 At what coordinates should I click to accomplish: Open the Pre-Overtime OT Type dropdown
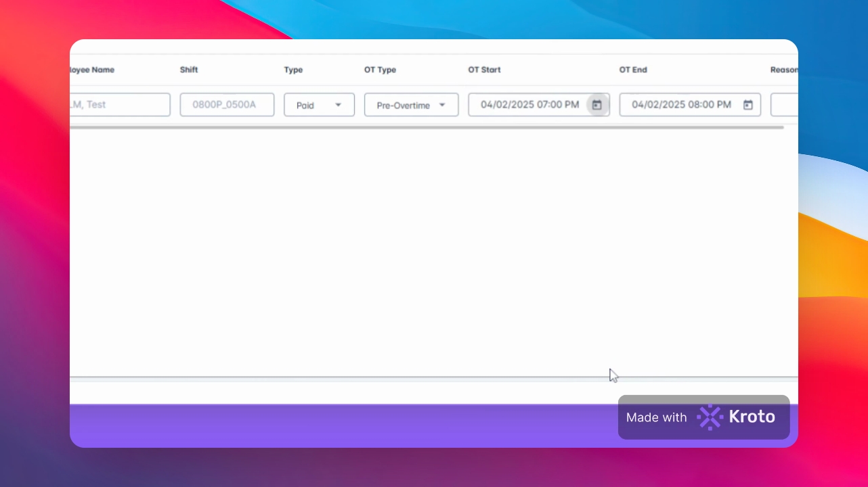click(x=411, y=105)
